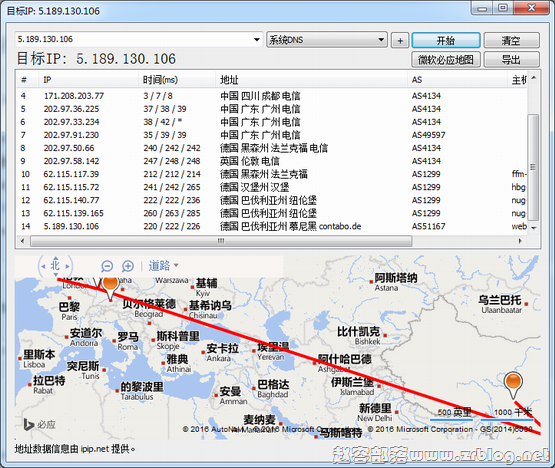This screenshot has width=555, height=468.
Task: Click the vertical scrollbar thumb in list
Action: point(533,167)
